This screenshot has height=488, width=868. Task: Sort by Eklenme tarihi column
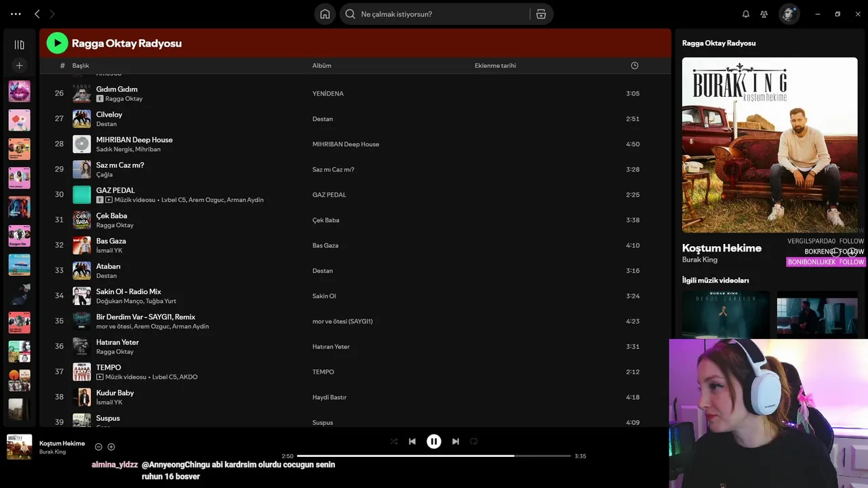[x=495, y=66]
